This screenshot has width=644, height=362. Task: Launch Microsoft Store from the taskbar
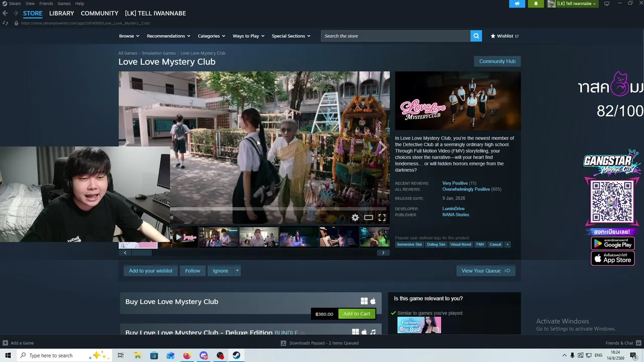pos(154,355)
